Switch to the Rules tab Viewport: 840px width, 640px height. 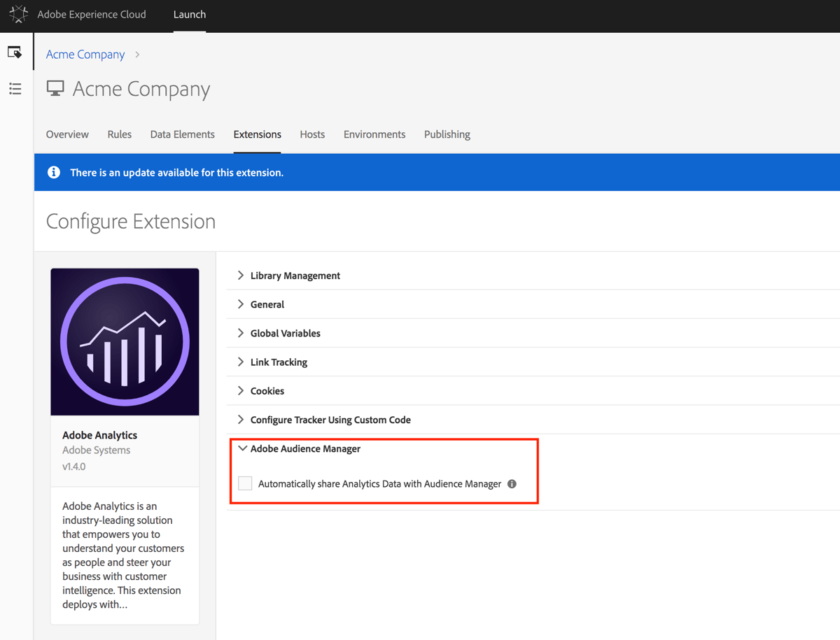click(x=119, y=134)
